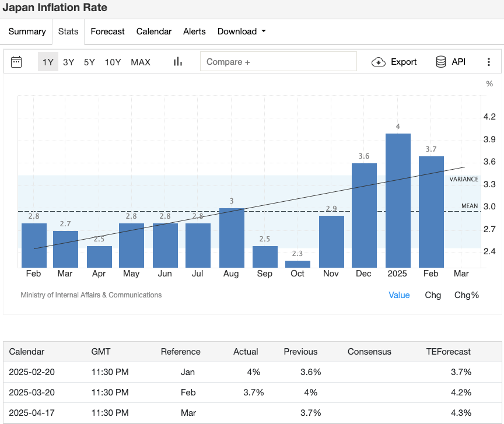Click the 2025 bar showing 4
Image resolution: width=504 pixels, height=424 pixels.
[398, 200]
